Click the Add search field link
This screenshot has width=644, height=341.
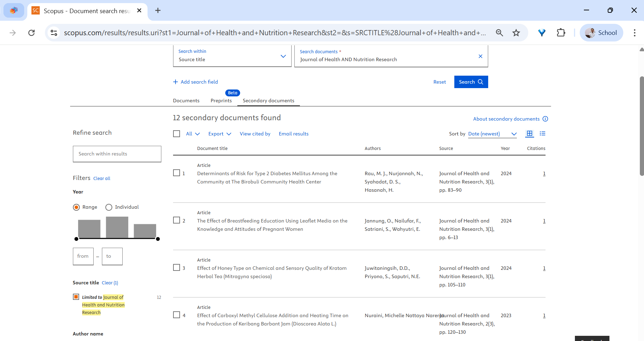tap(196, 82)
